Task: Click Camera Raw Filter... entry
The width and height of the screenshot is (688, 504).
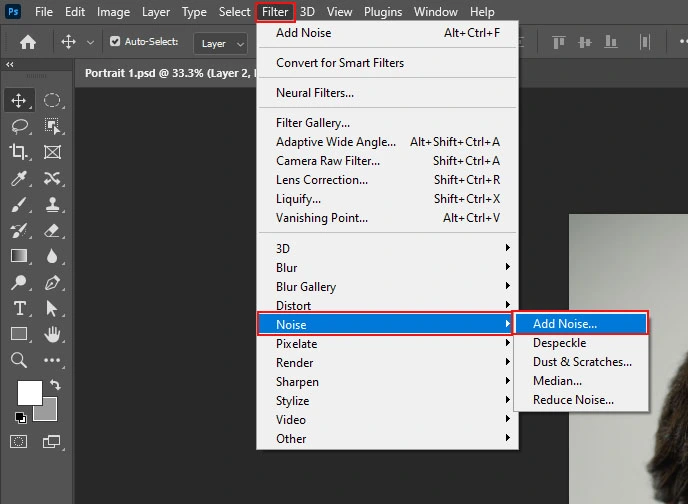Action: 328,161
